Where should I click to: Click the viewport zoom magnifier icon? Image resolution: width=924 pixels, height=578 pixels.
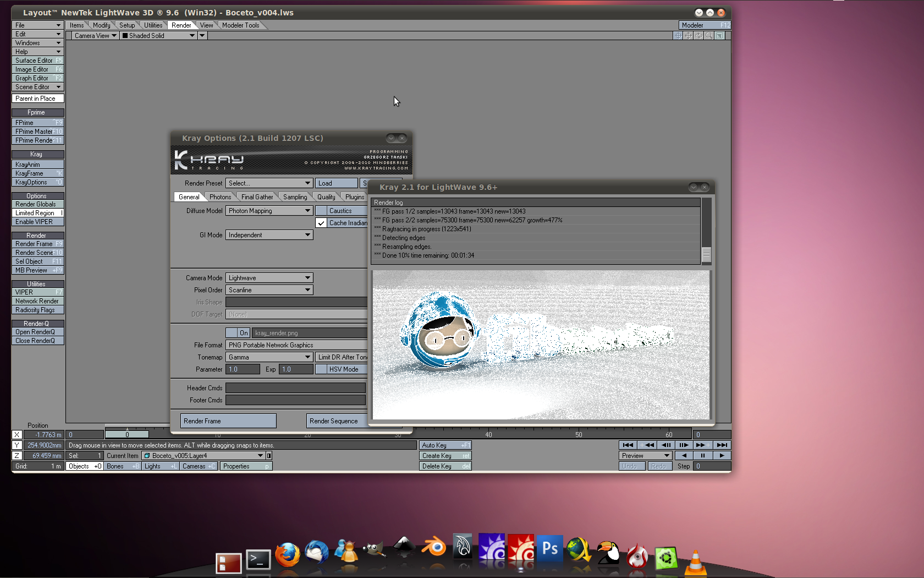[710, 36]
